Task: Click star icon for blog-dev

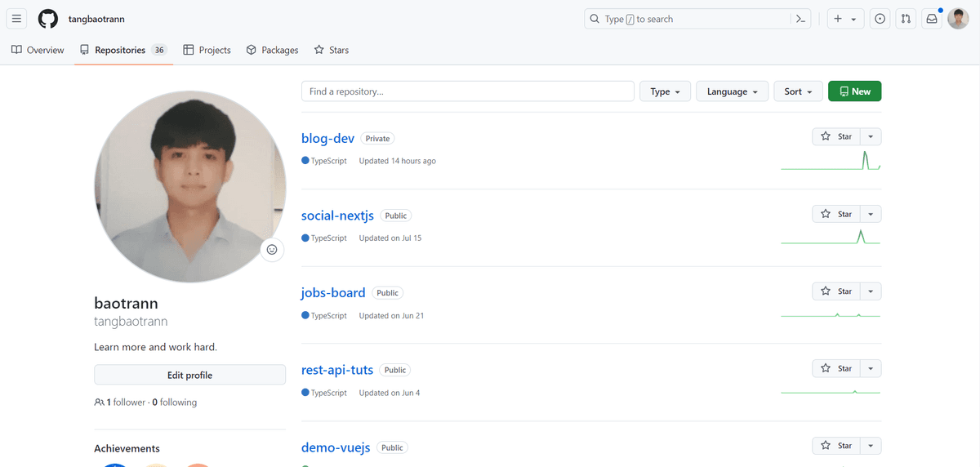Action: click(x=826, y=136)
